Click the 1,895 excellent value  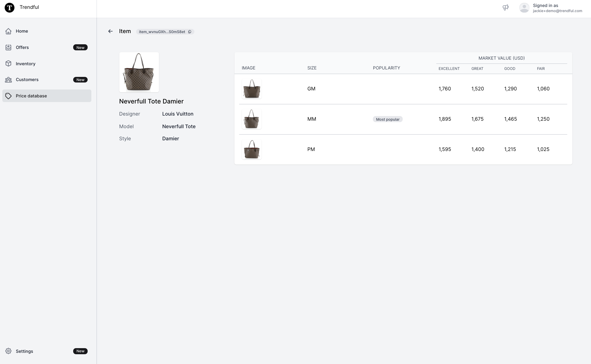click(445, 119)
